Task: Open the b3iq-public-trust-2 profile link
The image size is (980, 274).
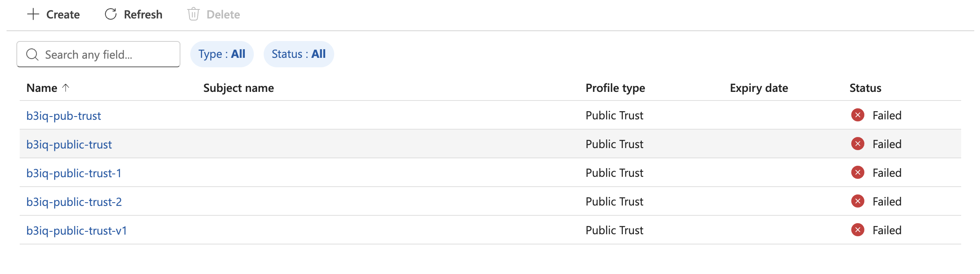Action: pyautogui.click(x=74, y=202)
